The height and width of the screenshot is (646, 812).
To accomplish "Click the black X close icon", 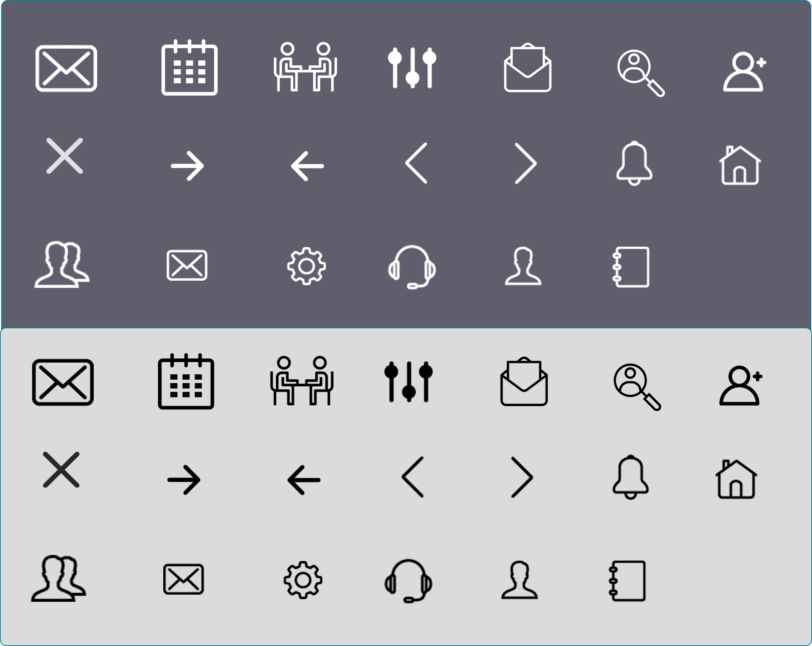I will click(x=61, y=470).
